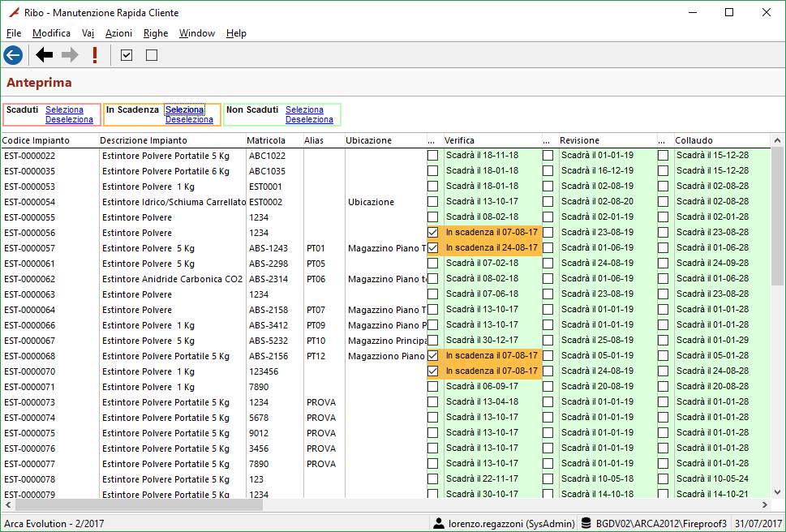Check Verifica checkbox for EST-0000071
Viewport: 786px width, 532px height.
tap(432, 387)
